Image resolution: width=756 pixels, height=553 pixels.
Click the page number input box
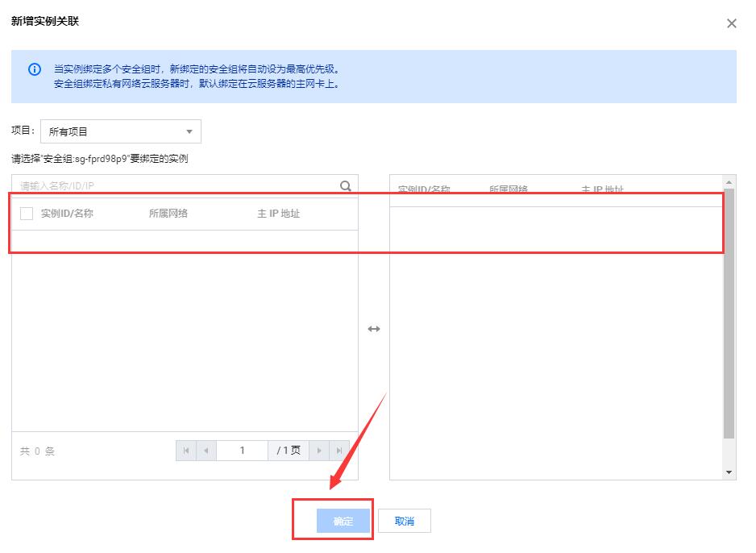tap(242, 451)
